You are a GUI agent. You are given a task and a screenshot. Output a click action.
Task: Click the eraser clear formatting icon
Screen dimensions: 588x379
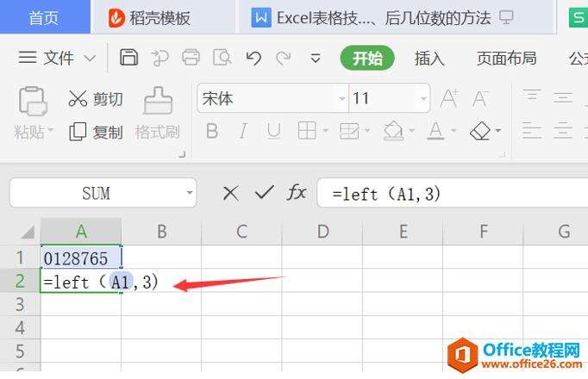coord(480,131)
